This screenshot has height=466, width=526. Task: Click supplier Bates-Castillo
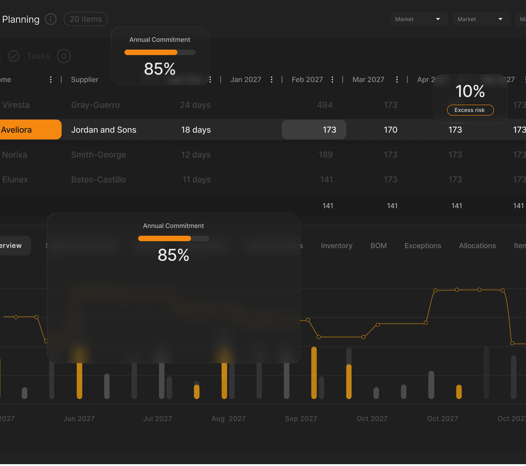click(98, 179)
